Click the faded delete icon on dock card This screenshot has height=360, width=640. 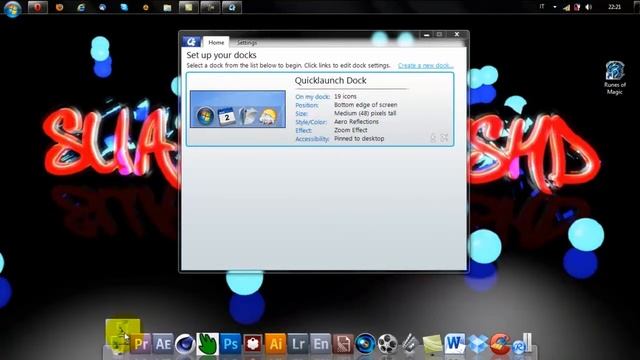(444, 138)
